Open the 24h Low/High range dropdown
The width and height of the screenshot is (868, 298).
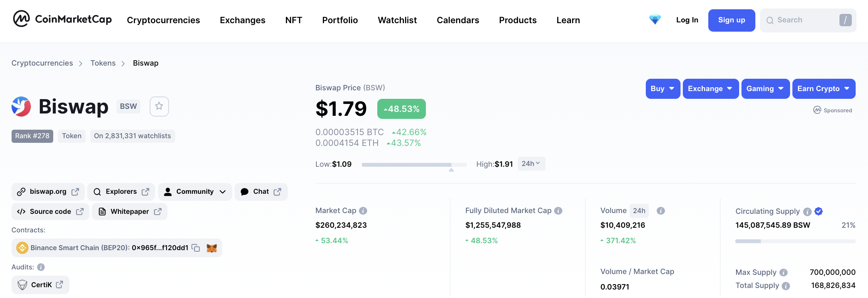click(x=531, y=164)
